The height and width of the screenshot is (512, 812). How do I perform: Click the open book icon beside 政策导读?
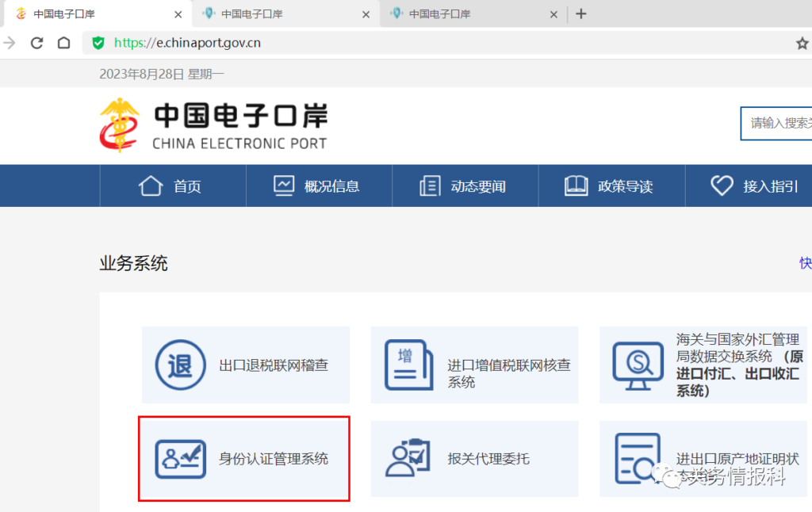tap(576, 185)
